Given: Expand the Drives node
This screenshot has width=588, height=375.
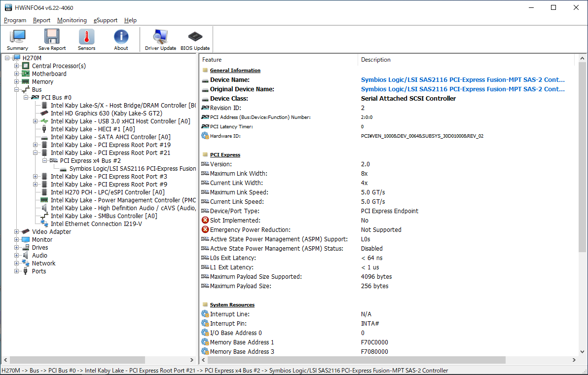Looking at the screenshot, I should (x=16, y=248).
